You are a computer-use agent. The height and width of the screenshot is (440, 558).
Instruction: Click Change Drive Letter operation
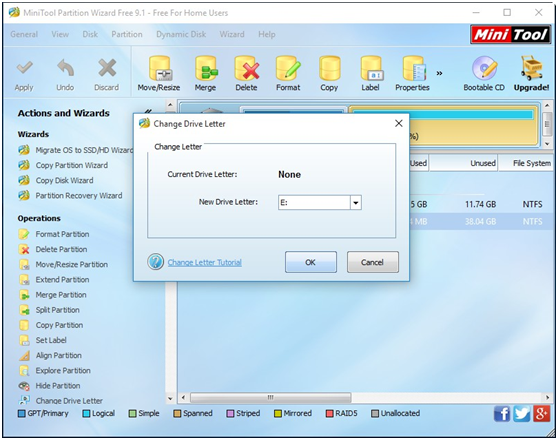pyautogui.click(x=60, y=400)
